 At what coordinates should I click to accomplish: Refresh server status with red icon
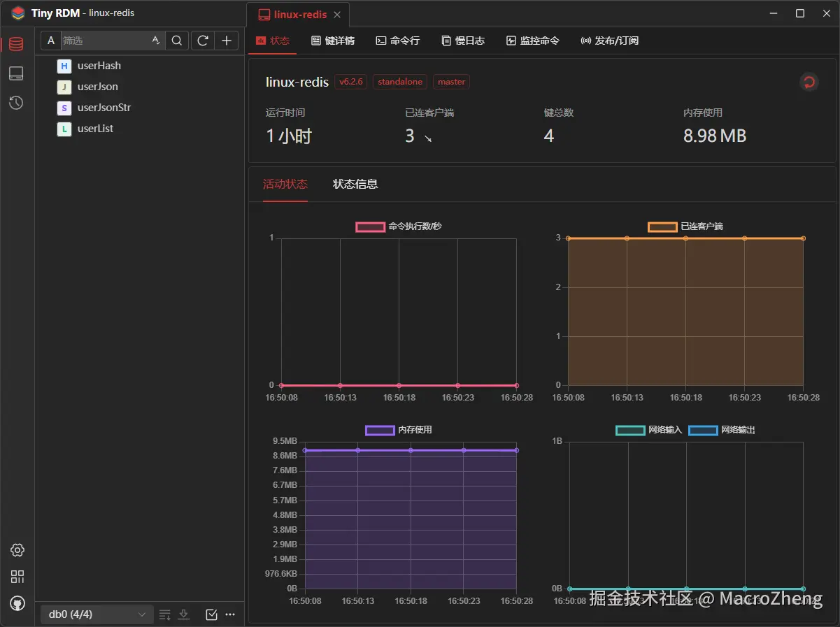tap(809, 82)
